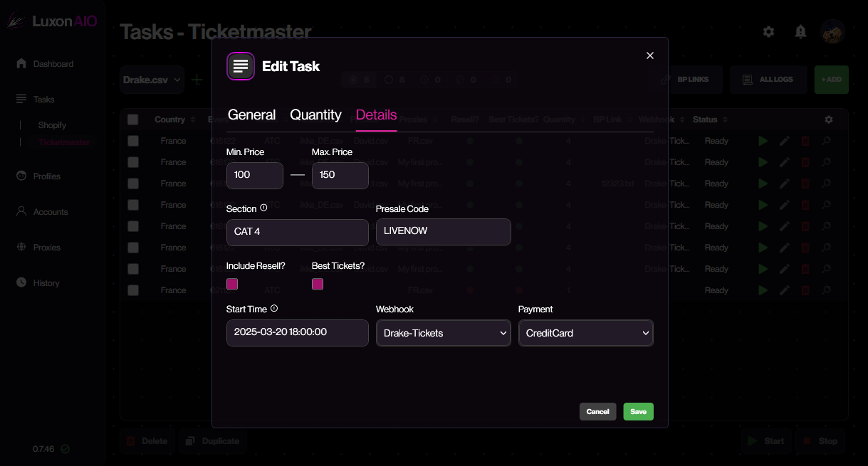Close the Edit Task dialog
This screenshot has height=466, width=868.
click(x=649, y=55)
